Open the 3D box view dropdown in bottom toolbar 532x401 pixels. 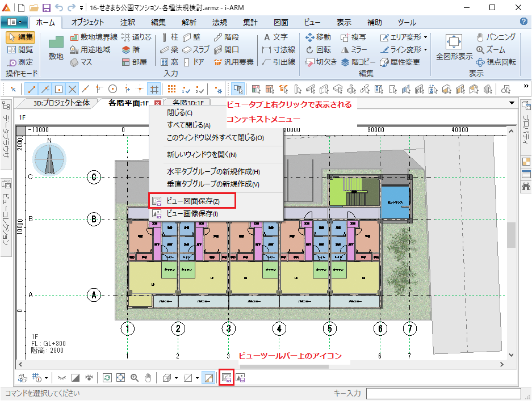point(176,377)
